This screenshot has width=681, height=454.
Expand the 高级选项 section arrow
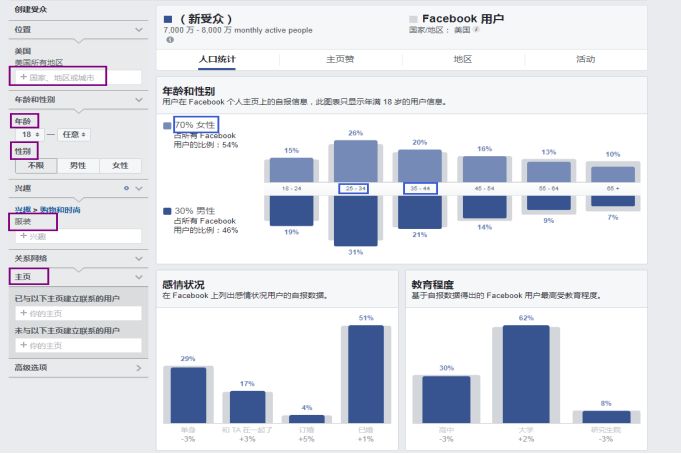click(x=139, y=368)
